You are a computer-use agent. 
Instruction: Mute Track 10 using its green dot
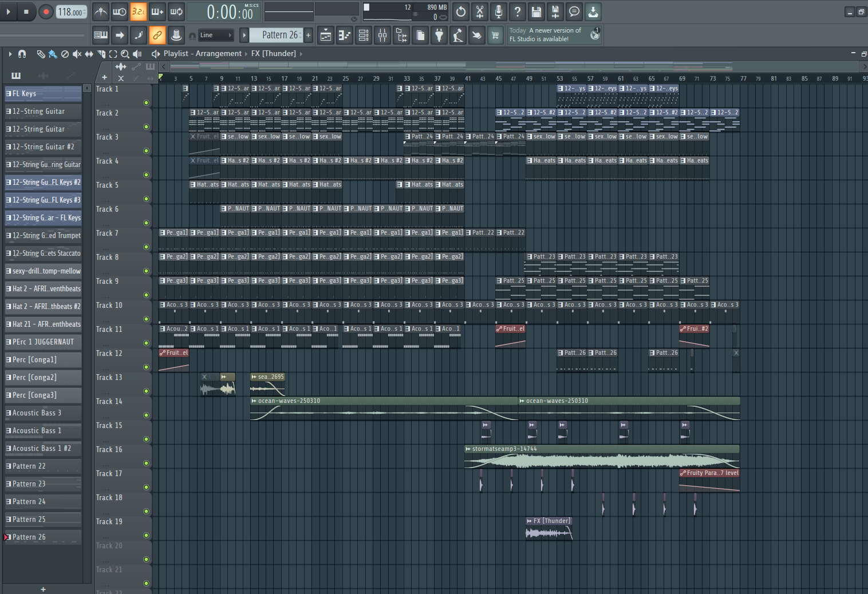point(147,319)
